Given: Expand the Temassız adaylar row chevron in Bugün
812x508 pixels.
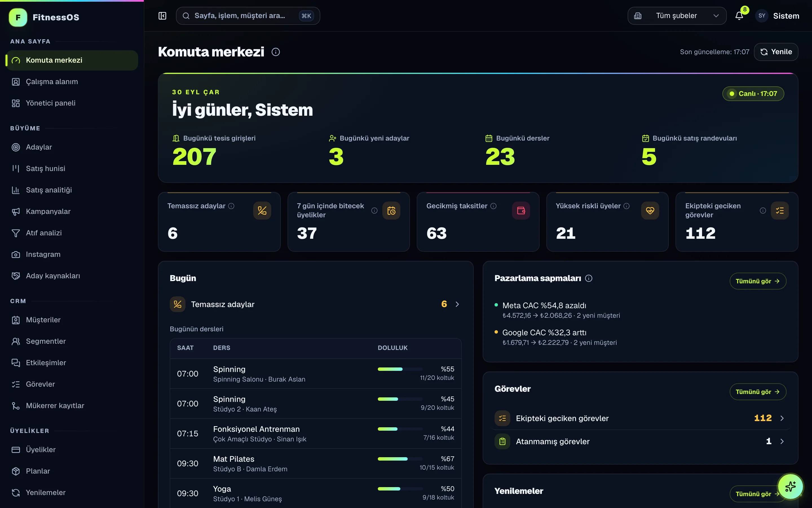Looking at the screenshot, I should [457, 305].
